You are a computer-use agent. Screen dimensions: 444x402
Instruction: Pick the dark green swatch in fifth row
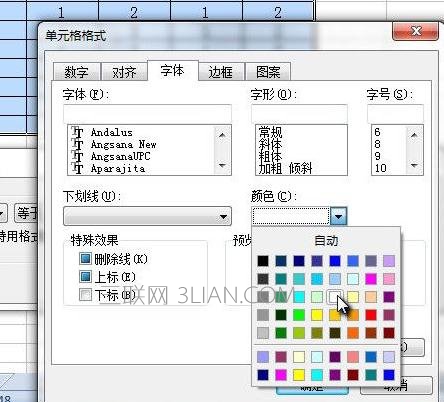tap(281, 333)
